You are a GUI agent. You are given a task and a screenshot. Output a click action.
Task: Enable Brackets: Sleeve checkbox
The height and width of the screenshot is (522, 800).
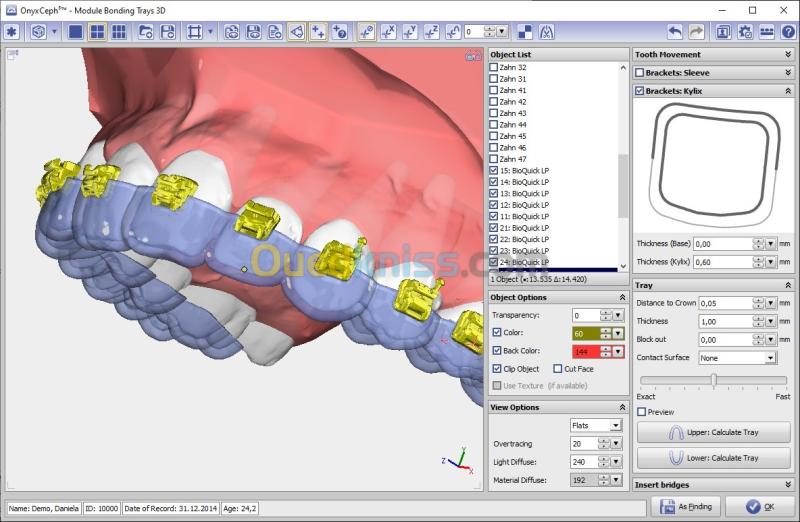639,73
